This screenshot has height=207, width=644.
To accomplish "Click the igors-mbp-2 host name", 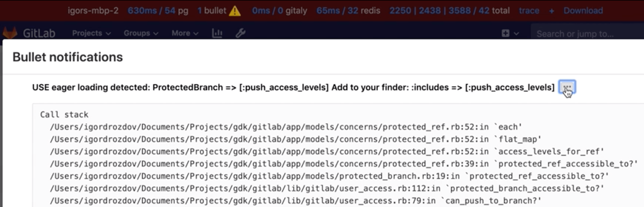I will click(x=93, y=11).
